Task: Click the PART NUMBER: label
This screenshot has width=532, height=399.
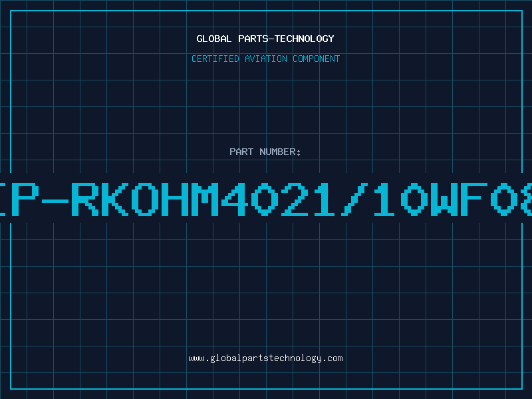Action: pyautogui.click(x=265, y=152)
